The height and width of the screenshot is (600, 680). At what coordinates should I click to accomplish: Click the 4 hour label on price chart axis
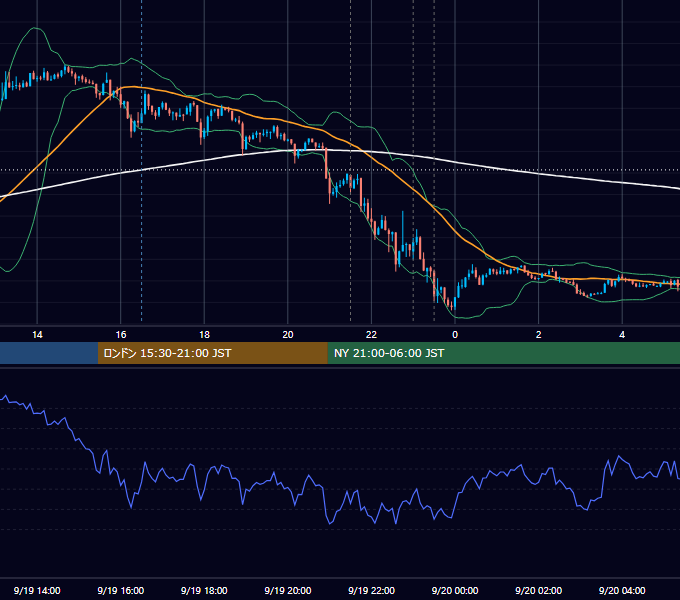coord(622,335)
